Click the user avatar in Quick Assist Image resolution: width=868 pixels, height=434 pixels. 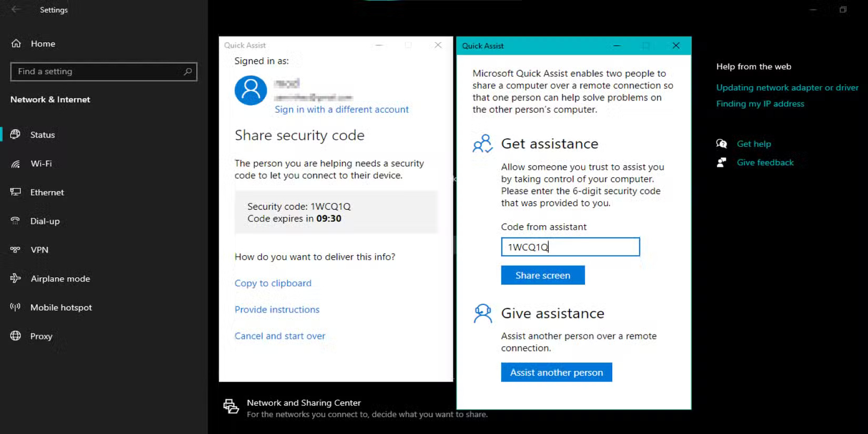coord(250,90)
